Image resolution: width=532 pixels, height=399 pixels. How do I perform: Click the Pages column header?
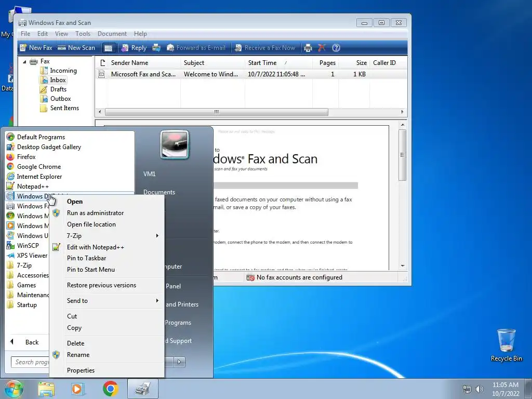(325, 63)
